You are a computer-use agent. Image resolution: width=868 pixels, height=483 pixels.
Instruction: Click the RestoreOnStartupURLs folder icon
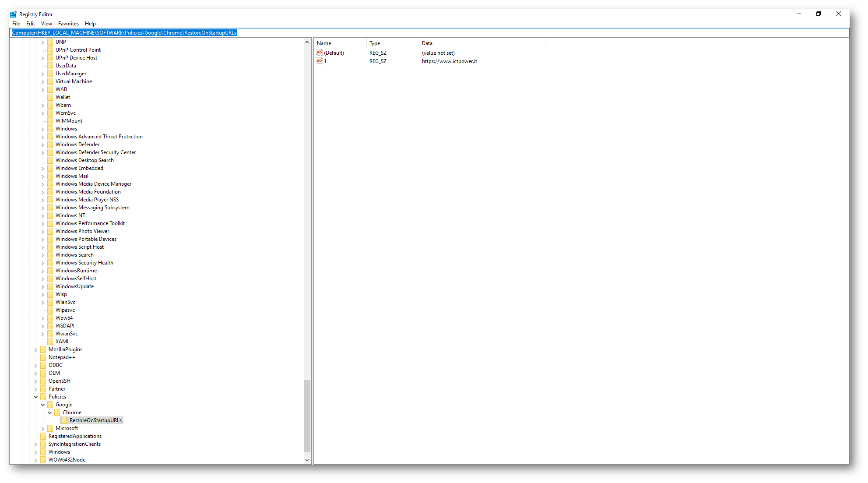click(64, 420)
